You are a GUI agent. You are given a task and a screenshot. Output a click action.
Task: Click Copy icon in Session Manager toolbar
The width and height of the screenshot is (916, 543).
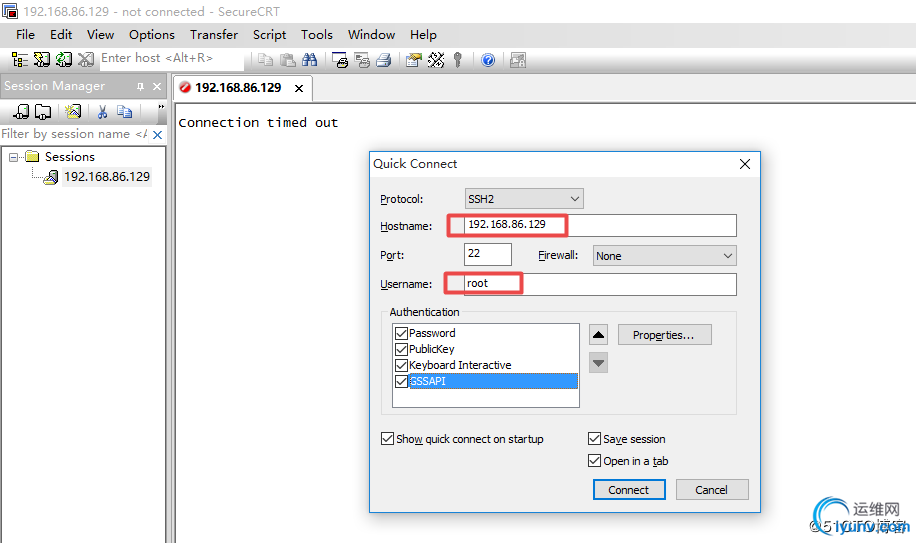pos(124,112)
